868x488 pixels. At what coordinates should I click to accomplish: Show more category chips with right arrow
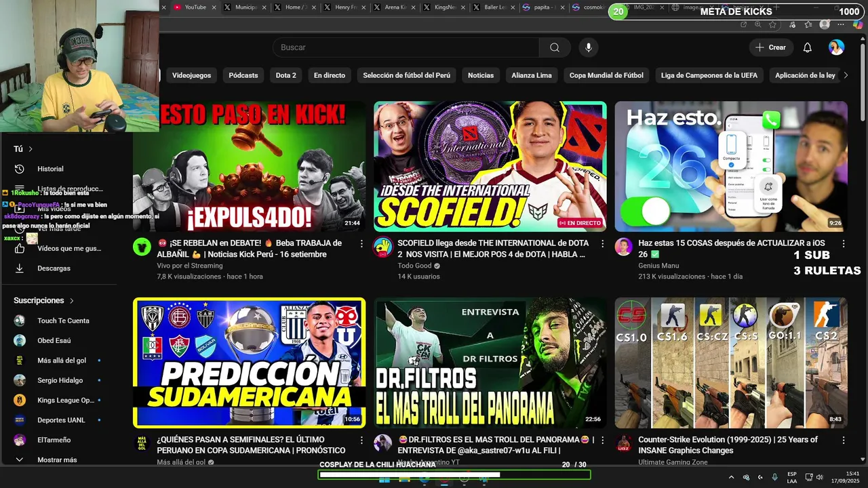(x=846, y=75)
